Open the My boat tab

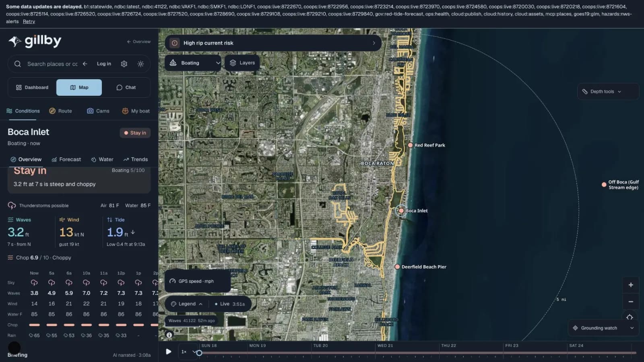[136, 111]
